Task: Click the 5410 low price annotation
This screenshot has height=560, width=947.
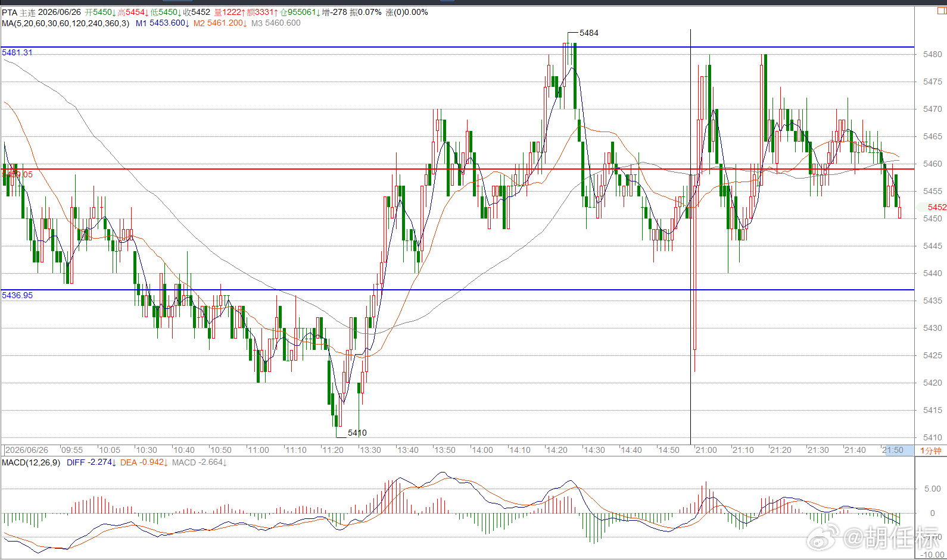Action: (357, 433)
